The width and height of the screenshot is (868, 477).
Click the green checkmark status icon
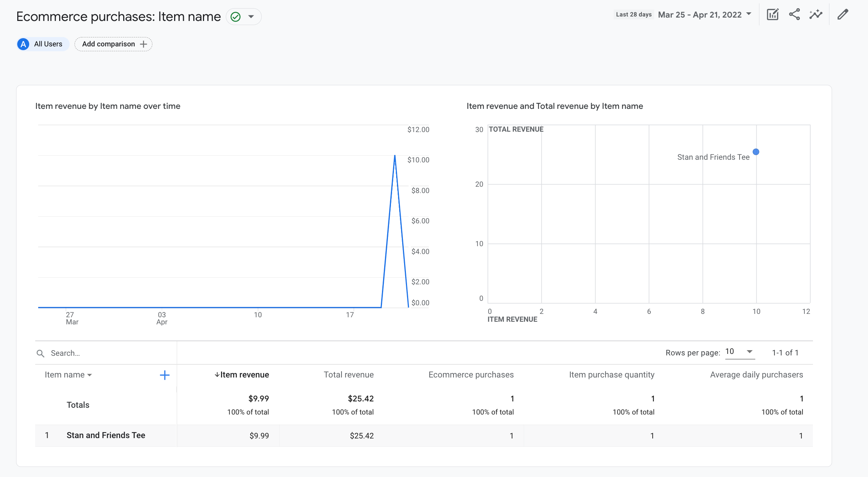(235, 16)
